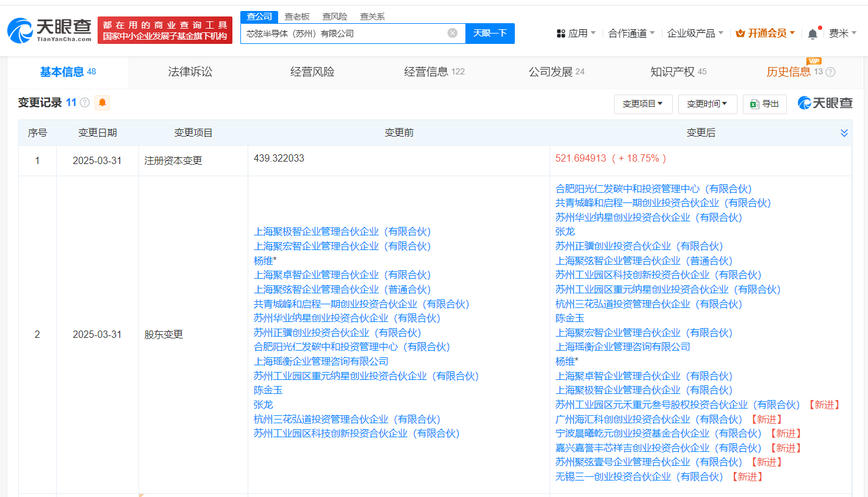Open newly added 苏州工业园区元禾重元叁号股权投资合伙企业
This screenshot has height=497, width=868.
677,405
